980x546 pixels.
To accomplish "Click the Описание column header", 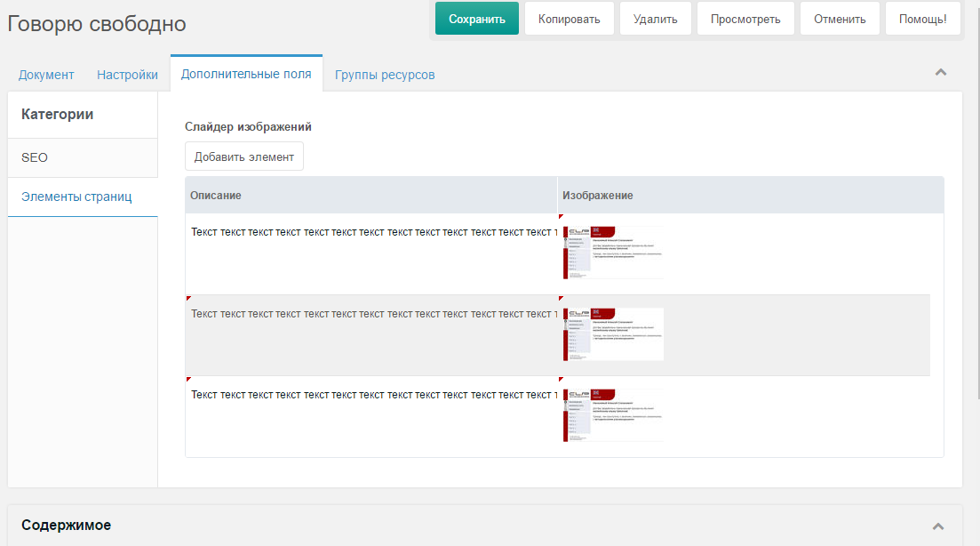I will click(x=370, y=195).
